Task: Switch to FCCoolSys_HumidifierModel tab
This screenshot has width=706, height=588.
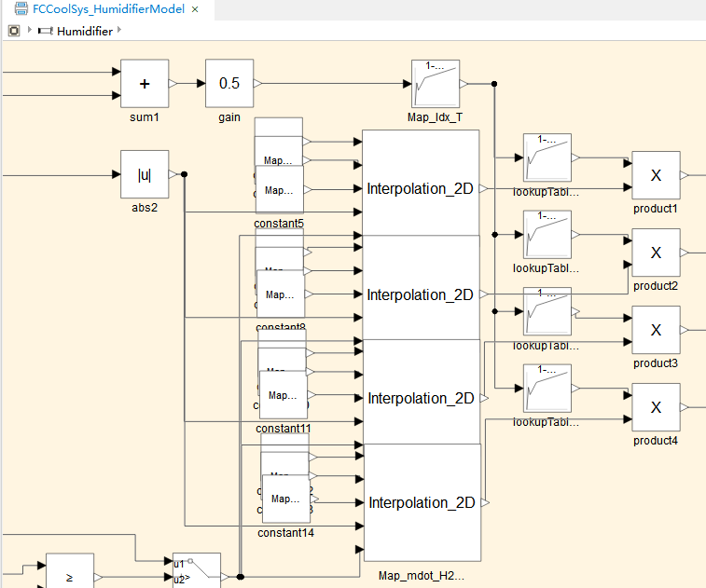Action: 108,9
